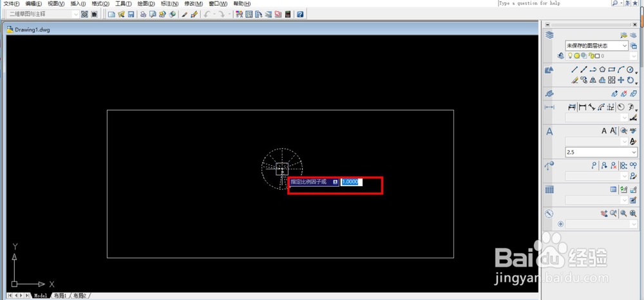Switch to the 布局2 layout tab
Image resolution: width=644 pixels, height=300 pixels.
point(79,295)
